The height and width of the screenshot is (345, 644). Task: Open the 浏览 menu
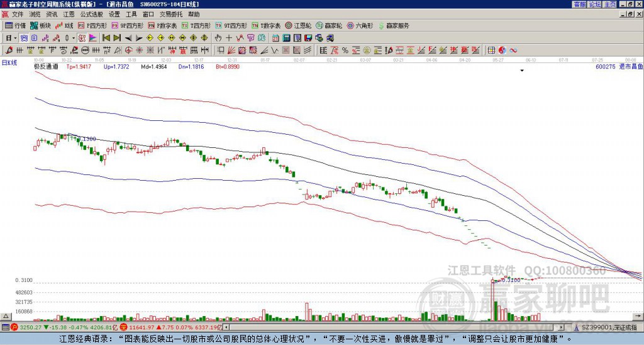[35, 14]
